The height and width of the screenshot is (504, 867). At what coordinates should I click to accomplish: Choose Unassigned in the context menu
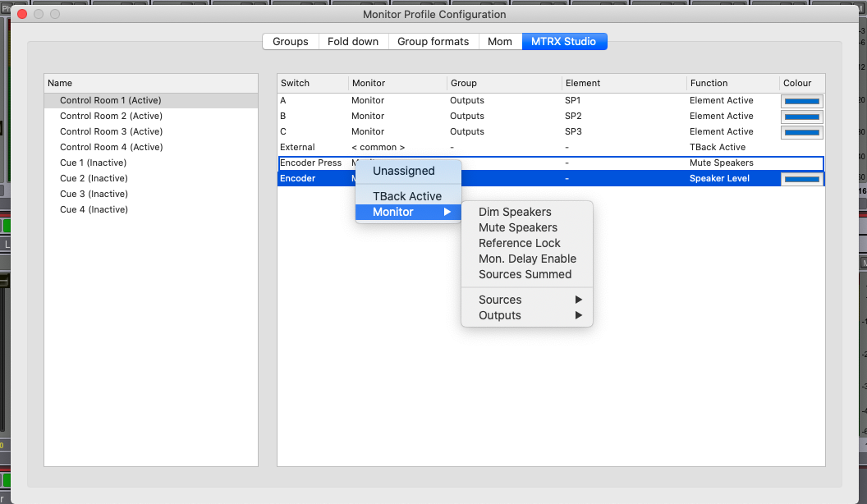(x=408, y=171)
